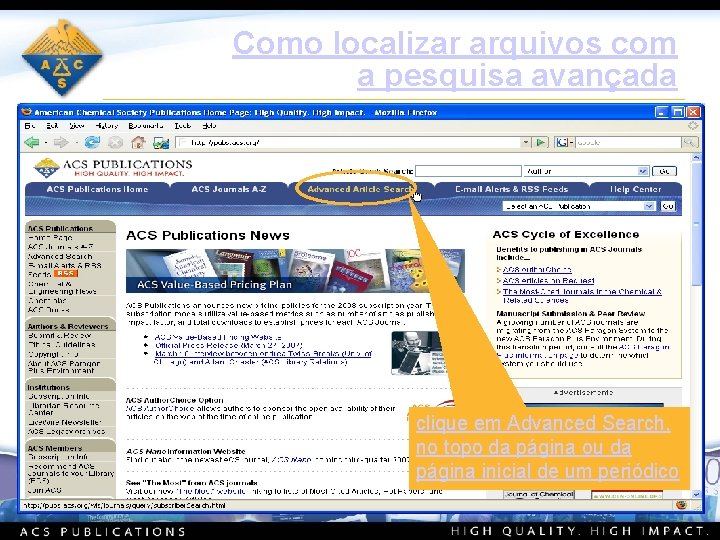Click the search magnifier icon in Firefox toolbar
Screen dimensions: 720x540
pos(689,142)
